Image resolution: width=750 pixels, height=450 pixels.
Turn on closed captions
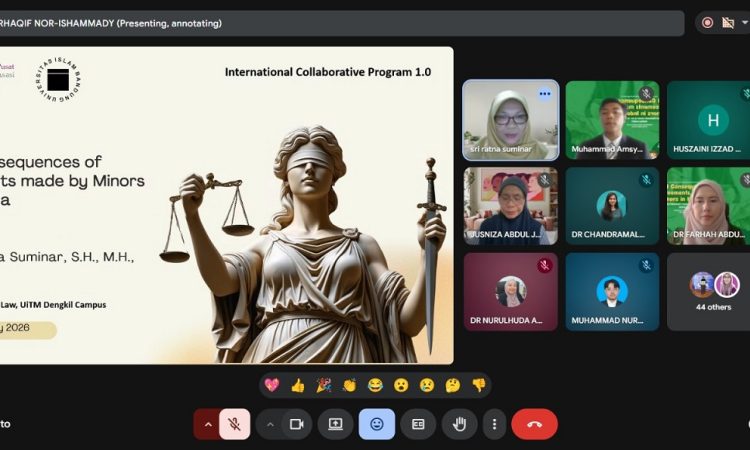pos(418,424)
